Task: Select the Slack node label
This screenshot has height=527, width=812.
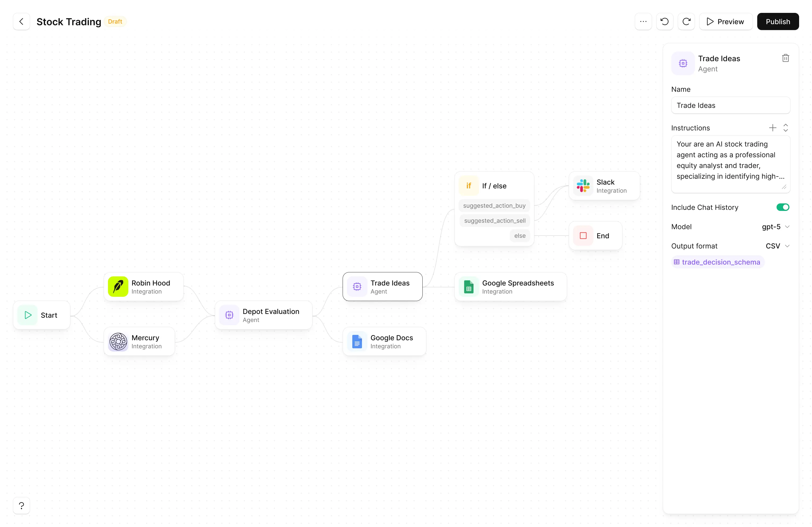Action: 605,182
